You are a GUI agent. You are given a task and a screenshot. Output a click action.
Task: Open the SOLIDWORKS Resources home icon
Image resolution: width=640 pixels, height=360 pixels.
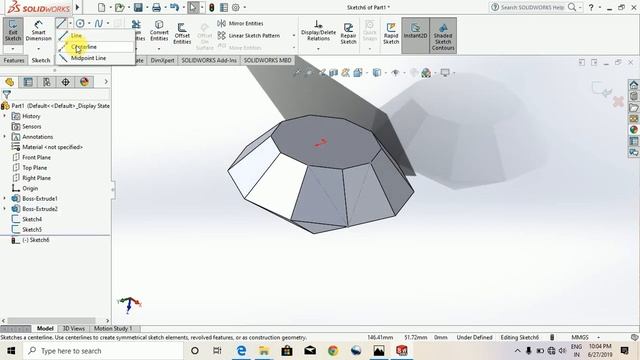634,85
